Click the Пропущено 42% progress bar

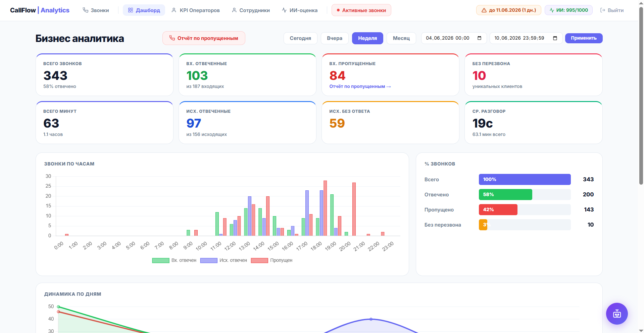[525, 209]
